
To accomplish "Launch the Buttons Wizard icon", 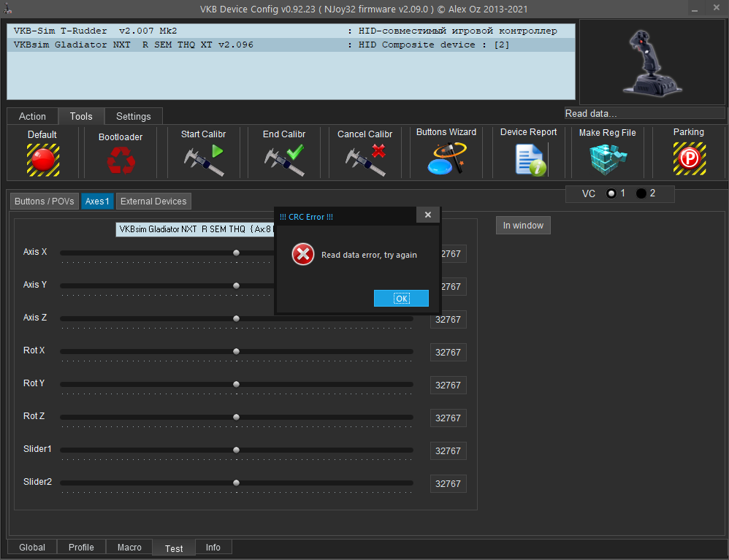I will (x=447, y=158).
